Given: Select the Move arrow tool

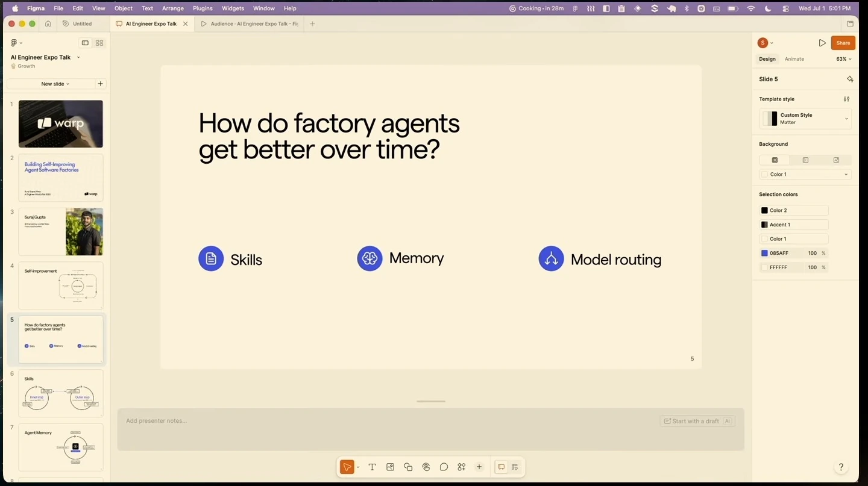Looking at the screenshot, I should [x=347, y=467].
